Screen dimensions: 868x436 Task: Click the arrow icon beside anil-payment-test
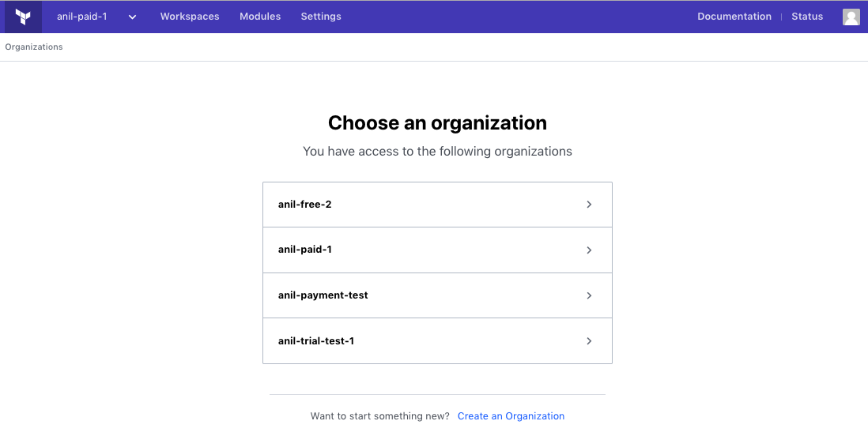pyautogui.click(x=589, y=295)
